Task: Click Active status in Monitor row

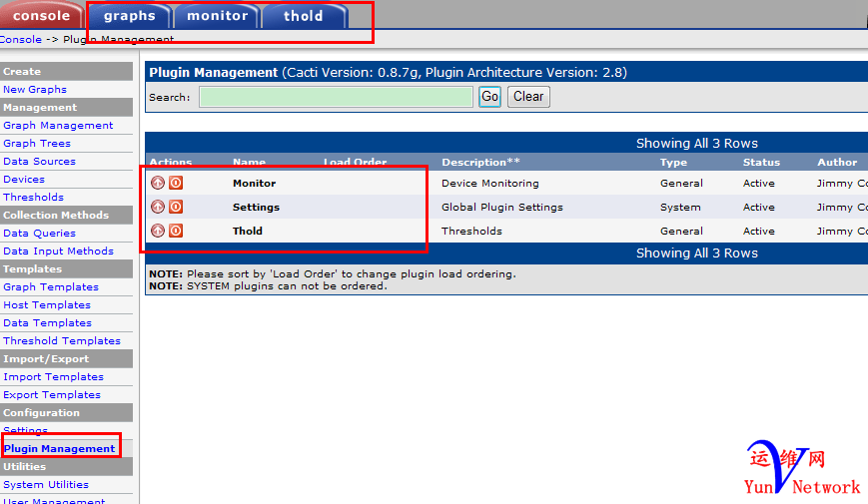Action: pos(759,183)
